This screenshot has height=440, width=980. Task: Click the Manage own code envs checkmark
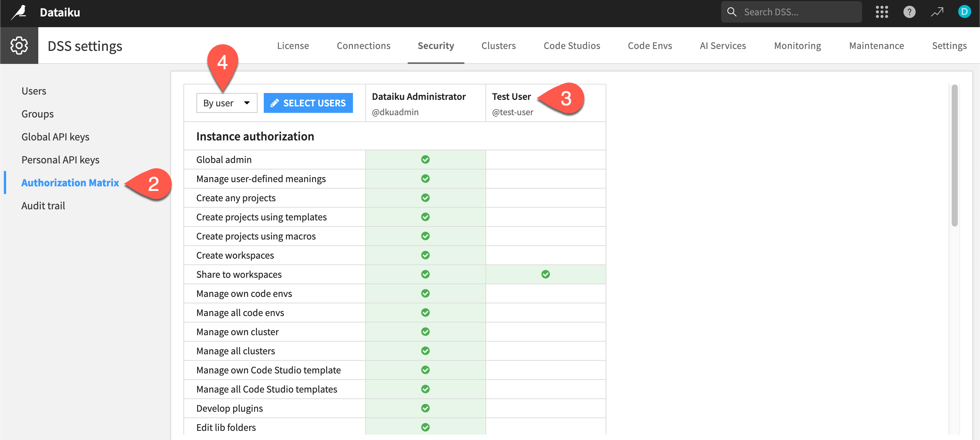click(425, 293)
